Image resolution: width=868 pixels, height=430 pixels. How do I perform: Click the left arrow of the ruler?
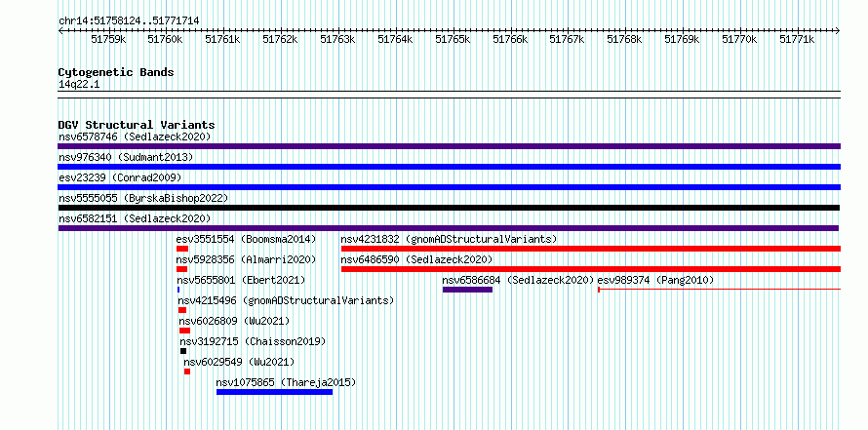tap(61, 31)
